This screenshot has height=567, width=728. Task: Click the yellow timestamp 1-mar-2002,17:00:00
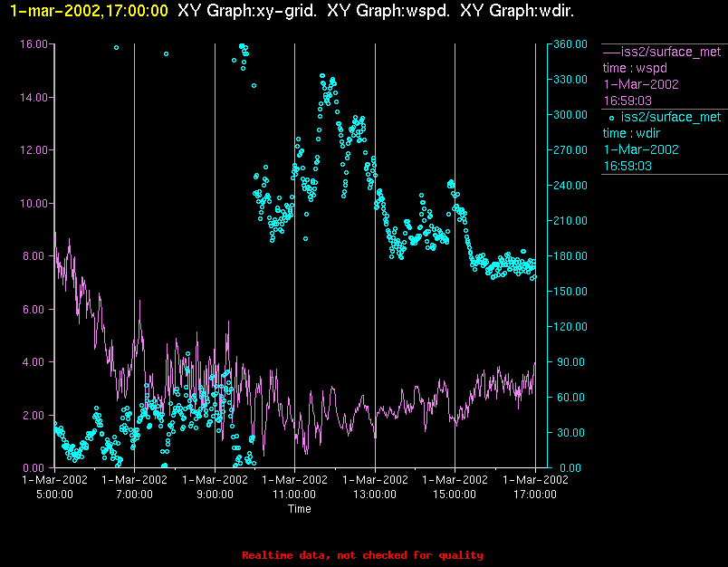click(x=89, y=11)
